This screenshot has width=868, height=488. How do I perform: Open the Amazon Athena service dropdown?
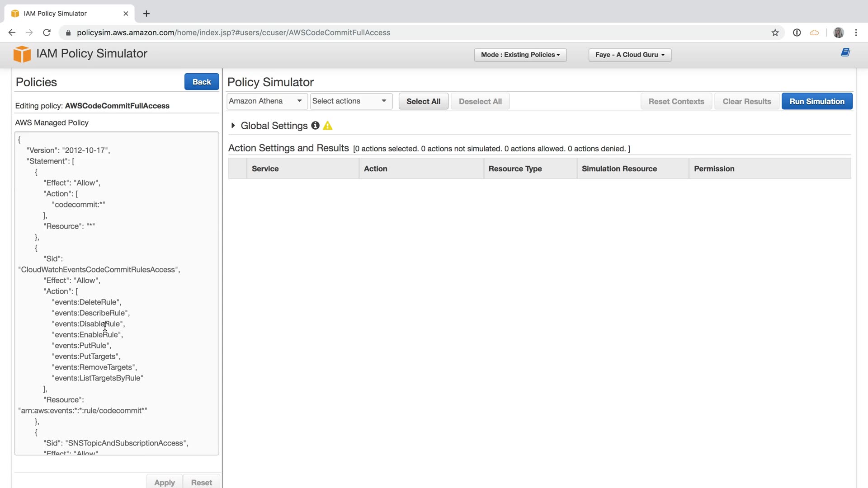[x=266, y=101]
